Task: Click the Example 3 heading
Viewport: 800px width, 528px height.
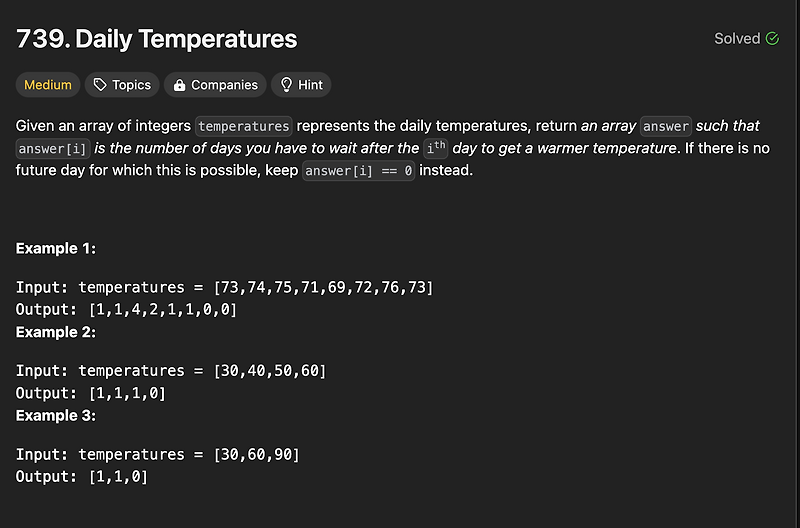Action: [x=56, y=416]
